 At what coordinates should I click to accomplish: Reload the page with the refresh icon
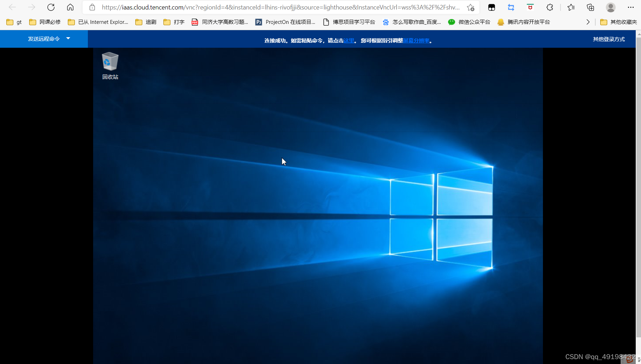click(51, 7)
